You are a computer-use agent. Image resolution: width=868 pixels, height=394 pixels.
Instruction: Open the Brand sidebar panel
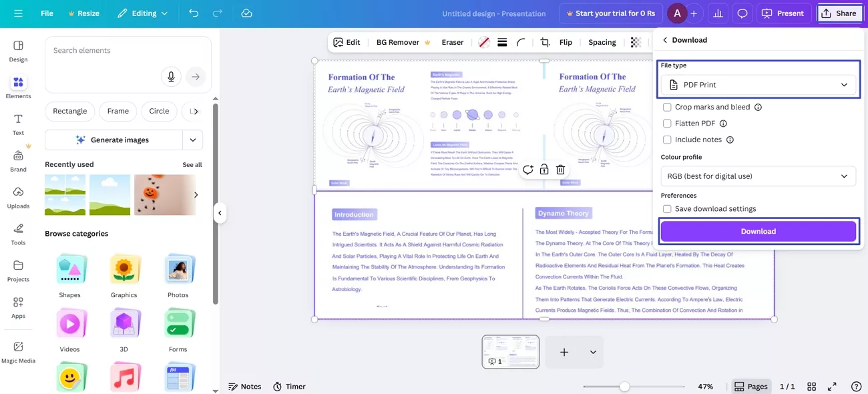click(18, 160)
